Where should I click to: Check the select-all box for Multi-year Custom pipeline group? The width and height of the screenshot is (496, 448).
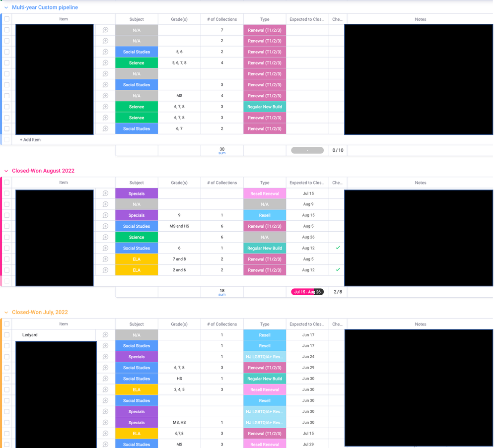pos(7,19)
